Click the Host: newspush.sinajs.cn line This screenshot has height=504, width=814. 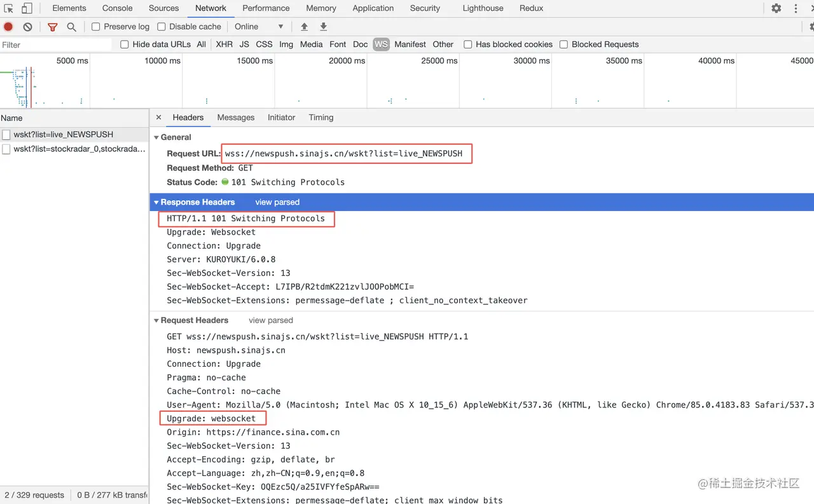click(226, 350)
